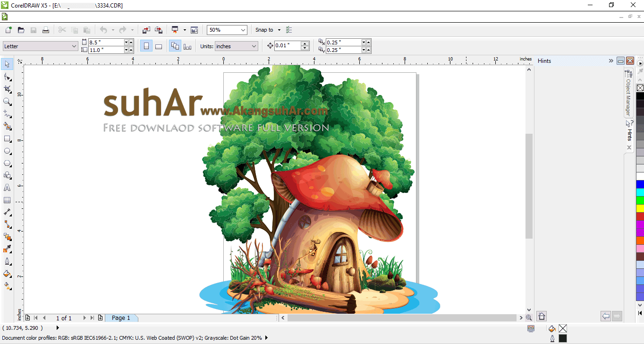Click the Export icon
The height and width of the screenshot is (344, 644).
tap(159, 30)
